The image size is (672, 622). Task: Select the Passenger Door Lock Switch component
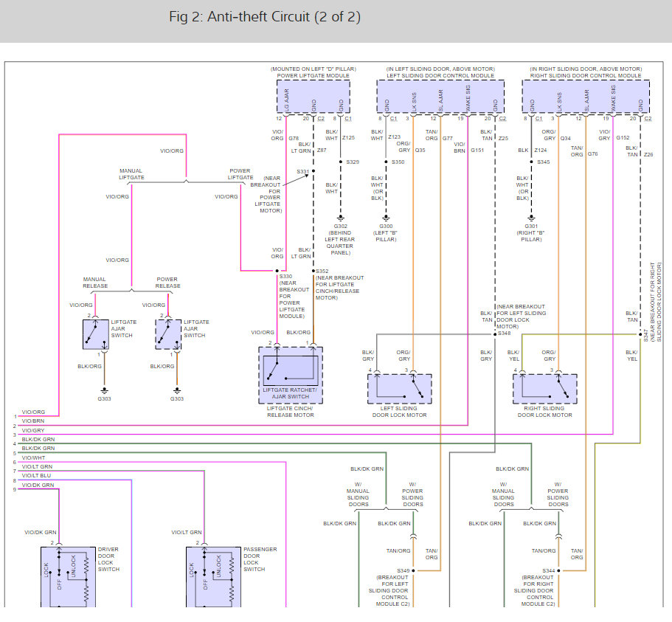tap(213, 576)
